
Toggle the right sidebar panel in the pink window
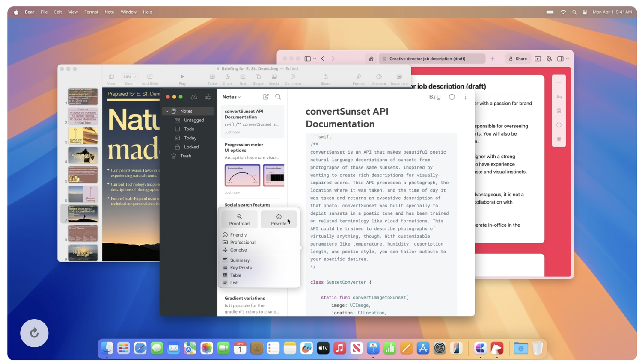click(560, 59)
